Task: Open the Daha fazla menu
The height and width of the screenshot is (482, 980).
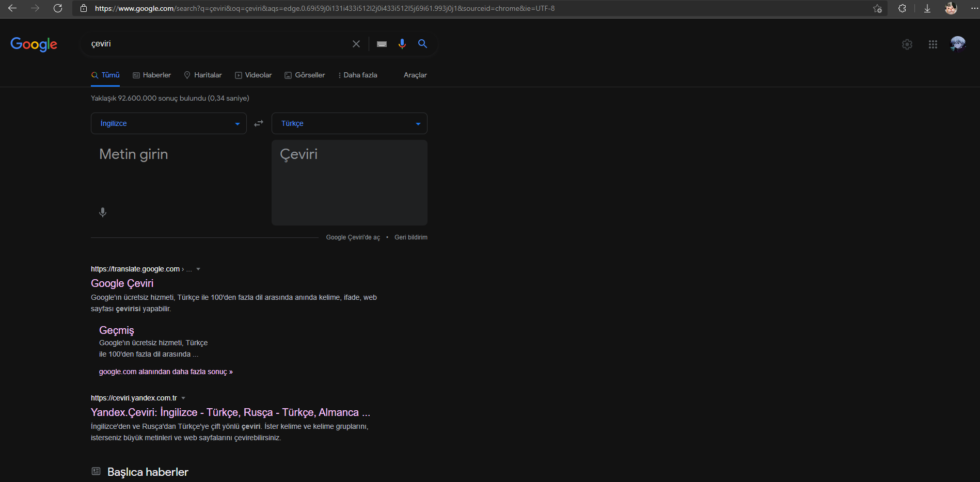Action: coord(357,75)
